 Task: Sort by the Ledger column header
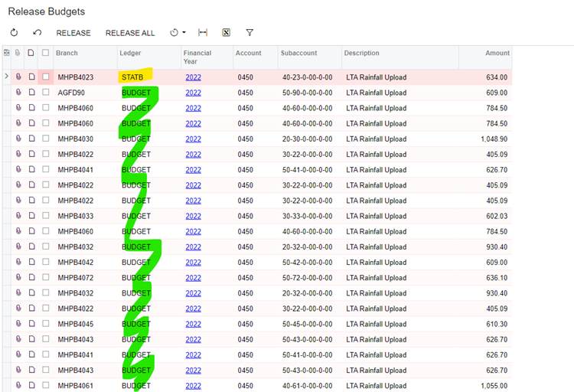[130, 53]
